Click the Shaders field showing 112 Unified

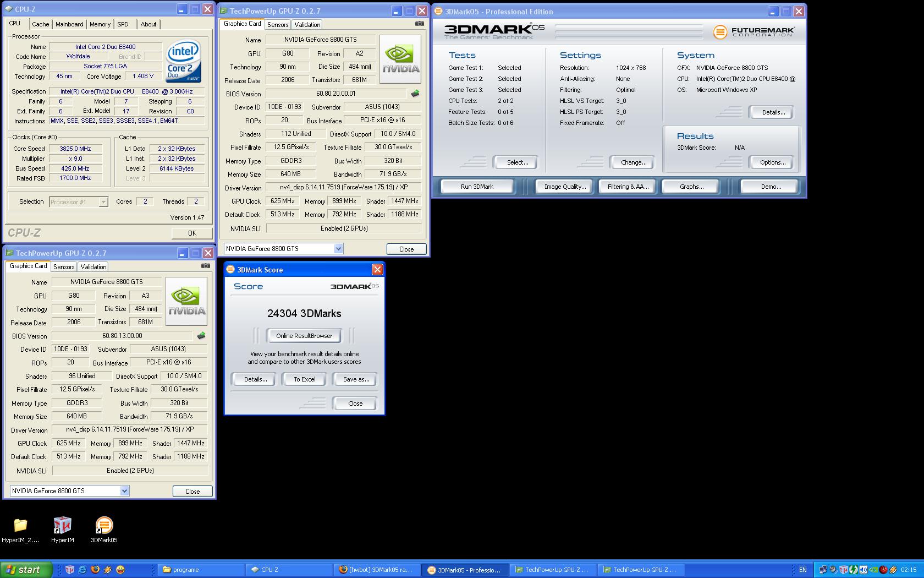[x=295, y=134]
